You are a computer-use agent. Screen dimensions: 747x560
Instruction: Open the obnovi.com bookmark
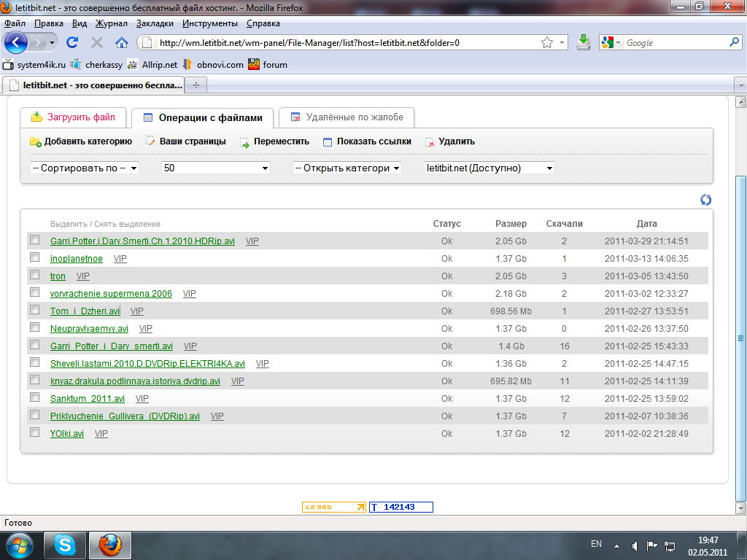click(x=213, y=65)
